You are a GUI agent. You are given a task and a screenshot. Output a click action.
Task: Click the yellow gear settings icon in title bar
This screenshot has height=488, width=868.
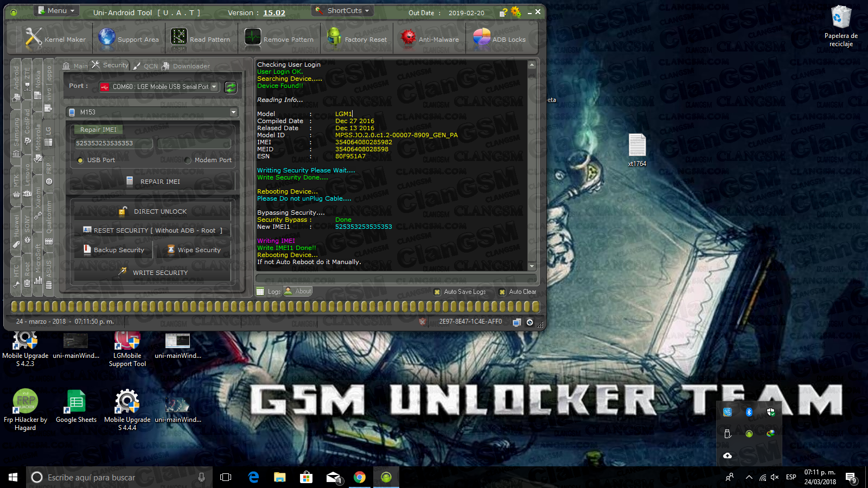516,12
